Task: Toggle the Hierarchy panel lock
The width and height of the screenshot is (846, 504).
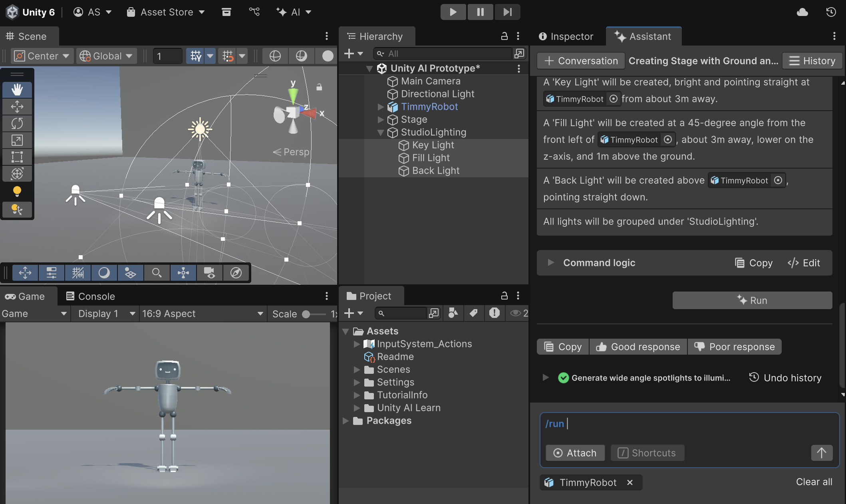Action: (504, 36)
